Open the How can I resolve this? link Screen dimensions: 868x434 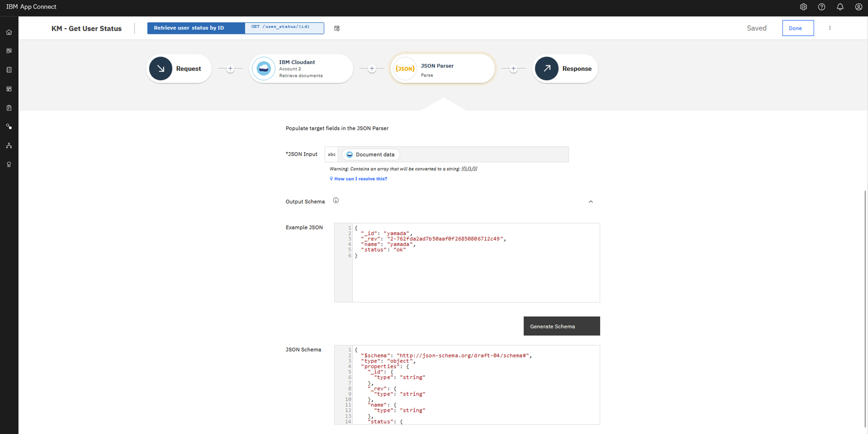point(360,179)
